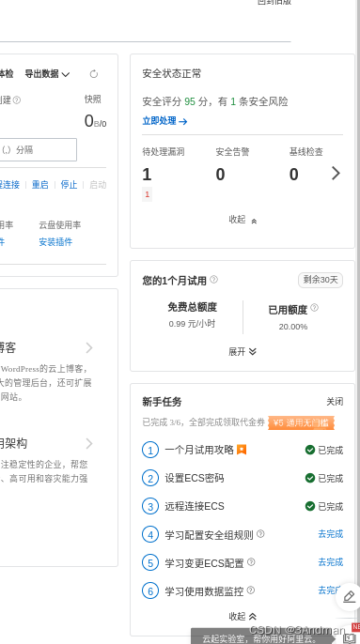Click the step 6 circle icon

click(150, 590)
